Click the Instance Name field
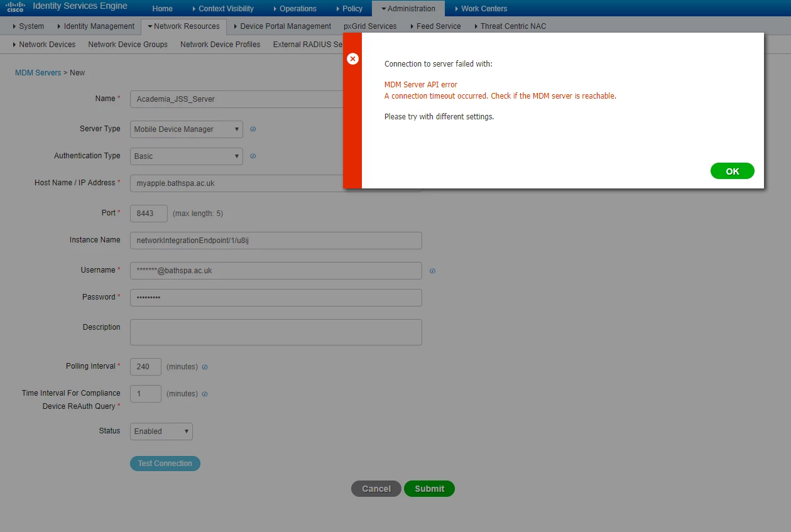 276,241
